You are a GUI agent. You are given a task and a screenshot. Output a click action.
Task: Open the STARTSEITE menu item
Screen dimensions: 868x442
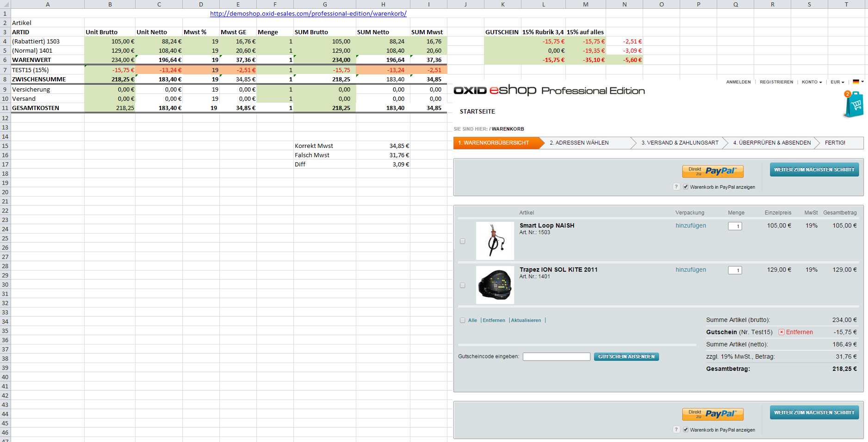[x=477, y=111]
